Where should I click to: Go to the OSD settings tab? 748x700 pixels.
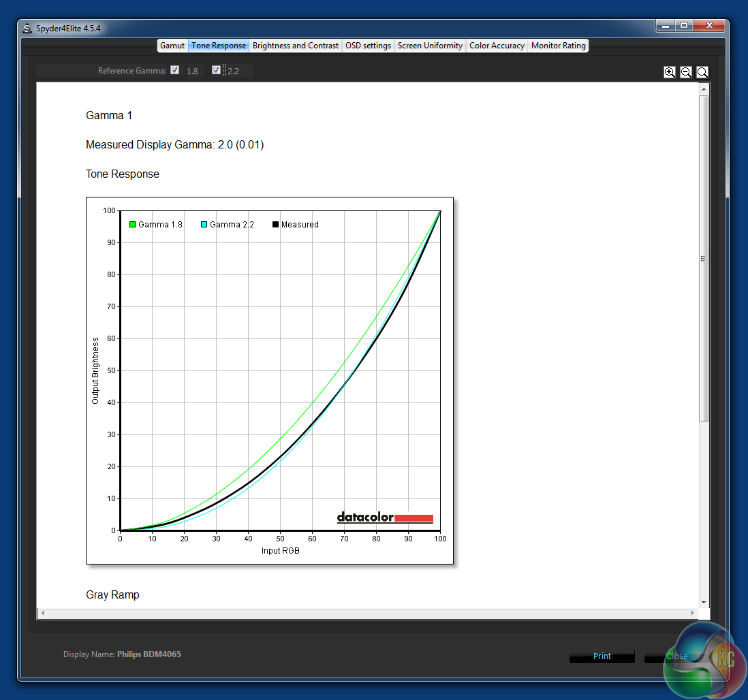pos(368,46)
